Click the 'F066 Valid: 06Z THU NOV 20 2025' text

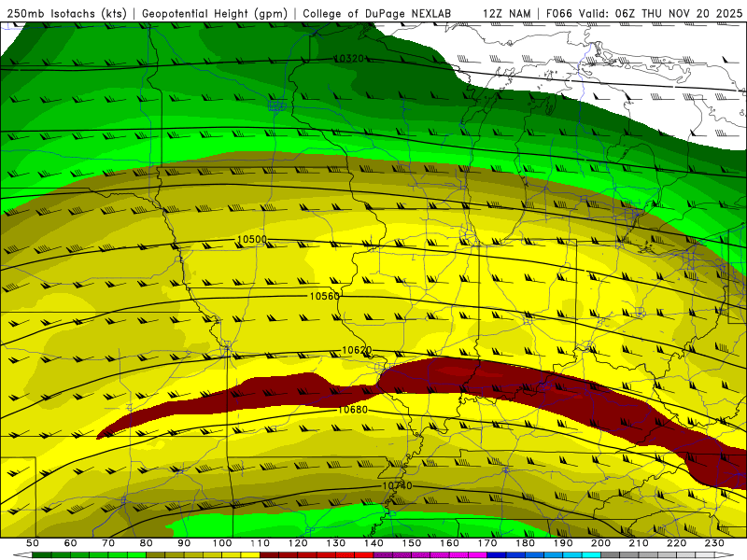coord(644,13)
